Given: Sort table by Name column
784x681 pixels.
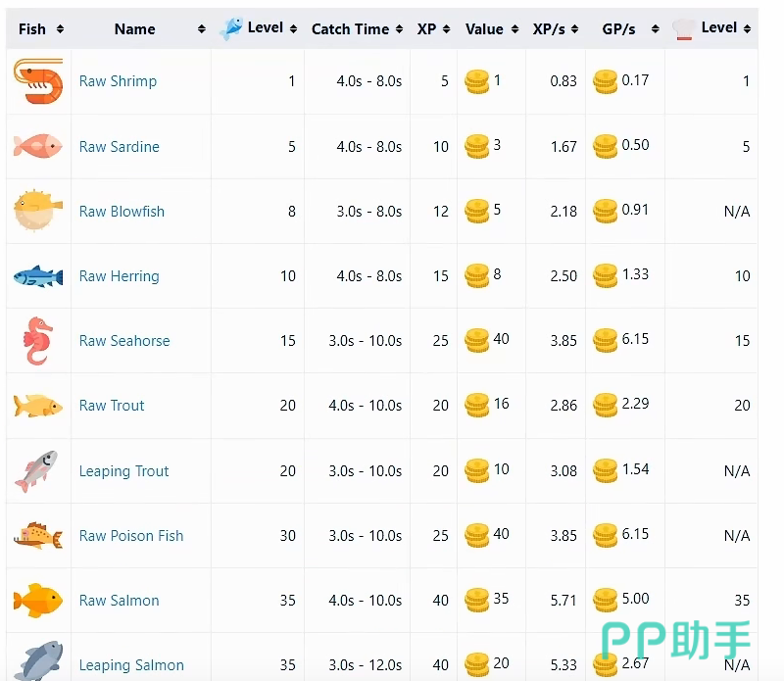Looking at the screenshot, I should pos(135,29).
